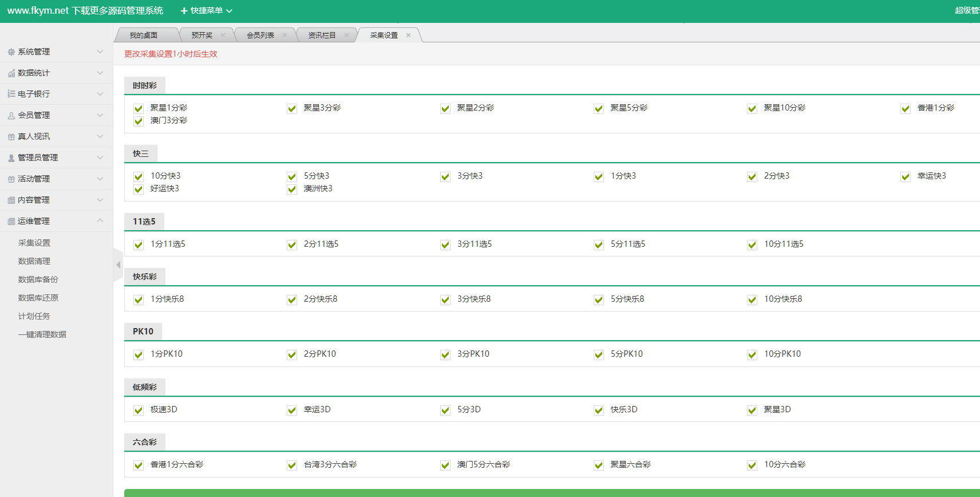Click the user icon beside 会员管理
980x497 pixels.
pos(11,116)
